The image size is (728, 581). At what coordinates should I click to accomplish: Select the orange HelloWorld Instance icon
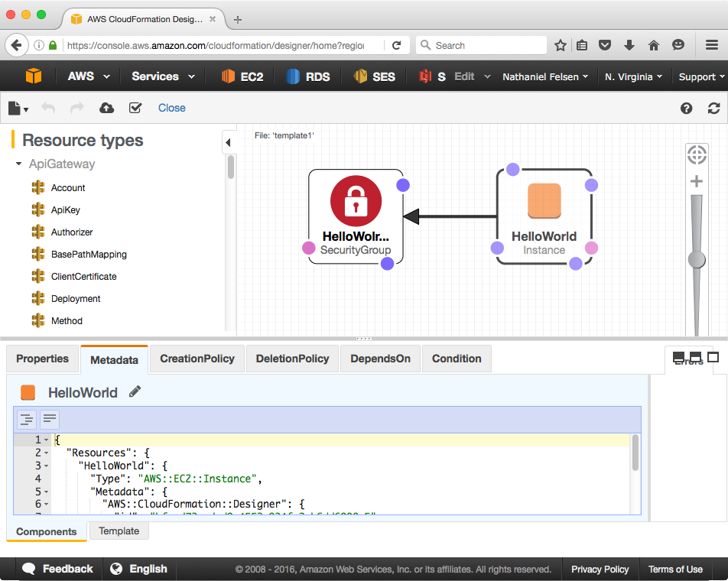tap(544, 200)
